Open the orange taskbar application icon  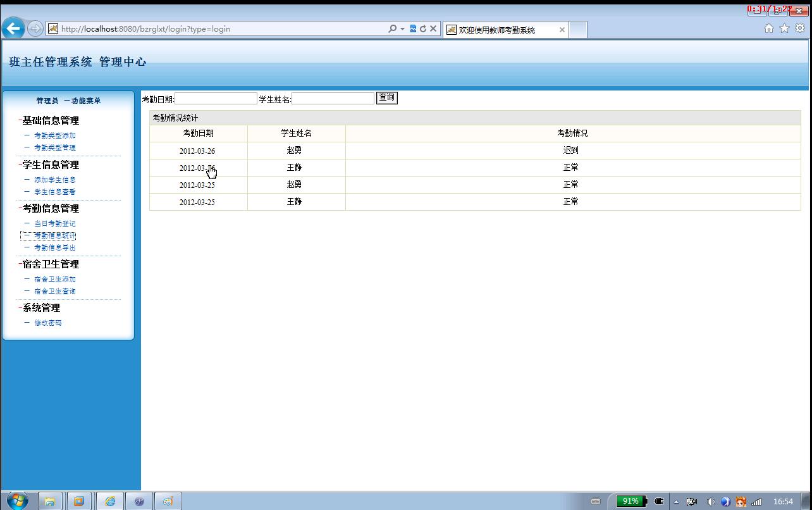coord(79,501)
